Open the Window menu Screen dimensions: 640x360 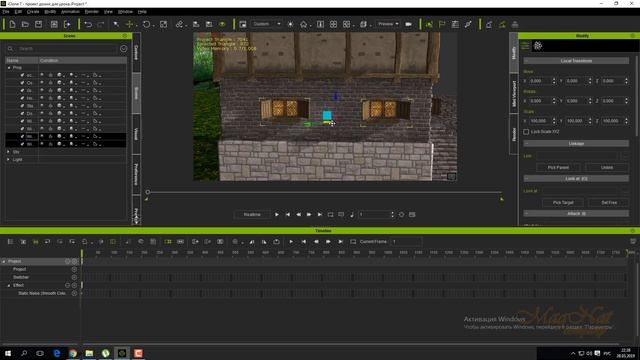(x=125, y=12)
